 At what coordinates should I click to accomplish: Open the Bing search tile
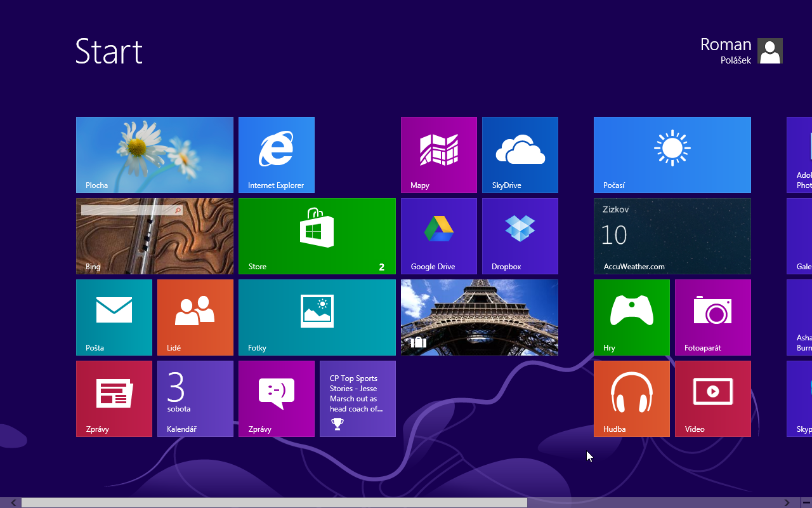(155, 236)
